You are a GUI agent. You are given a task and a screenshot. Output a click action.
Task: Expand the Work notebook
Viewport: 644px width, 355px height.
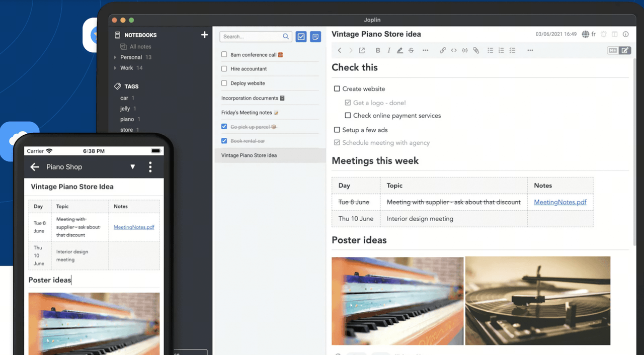115,68
